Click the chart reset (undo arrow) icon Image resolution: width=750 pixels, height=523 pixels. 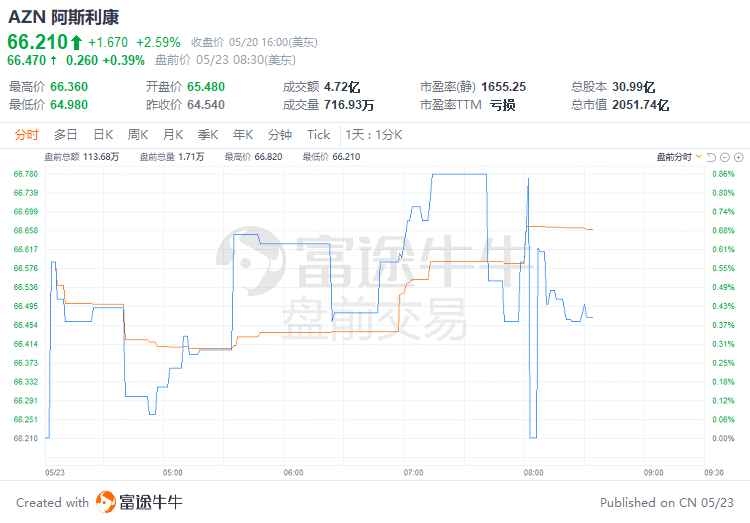[x=711, y=157]
